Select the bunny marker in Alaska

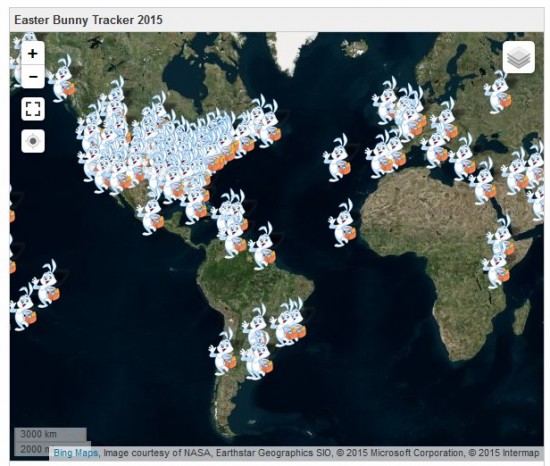(62, 79)
